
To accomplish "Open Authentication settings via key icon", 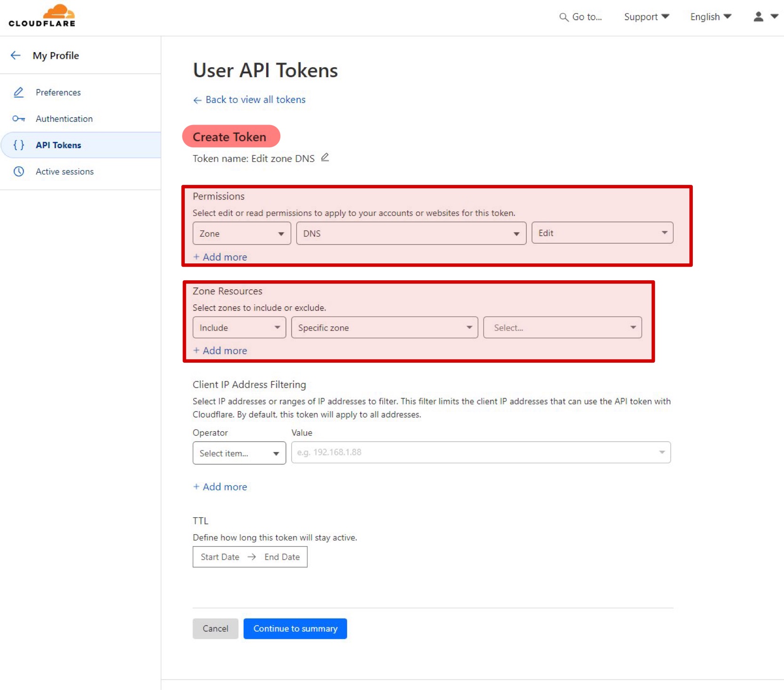I will tap(19, 119).
